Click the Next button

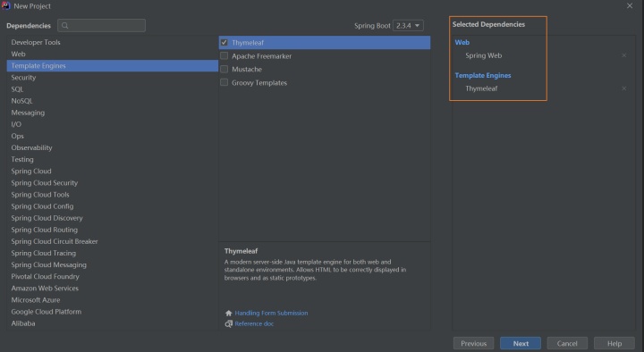pos(521,343)
